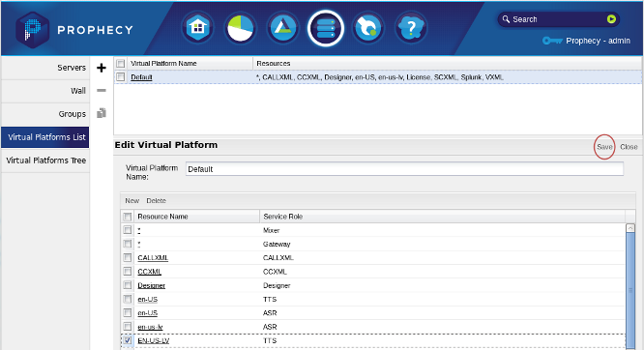
Task: Click the Resources column header
Action: pos(448,63)
